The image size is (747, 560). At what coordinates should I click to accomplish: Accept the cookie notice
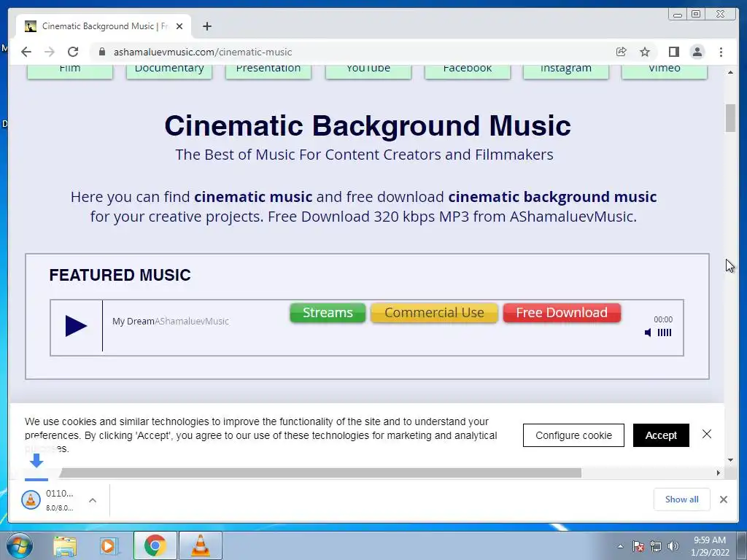[661, 435]
